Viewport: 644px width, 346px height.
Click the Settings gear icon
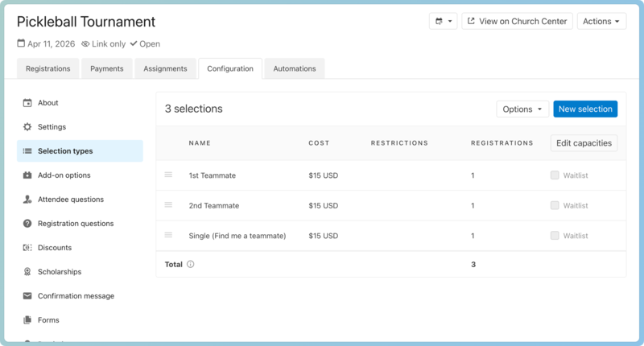tap(27, 127)
